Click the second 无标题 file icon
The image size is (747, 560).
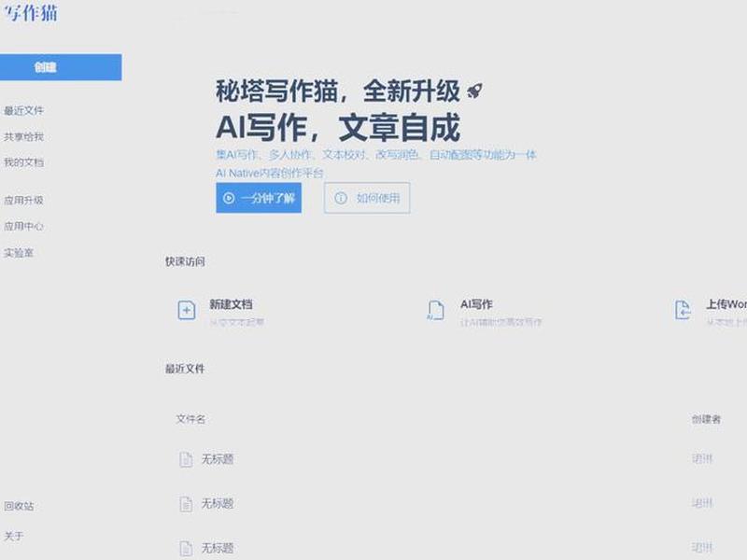186,504
